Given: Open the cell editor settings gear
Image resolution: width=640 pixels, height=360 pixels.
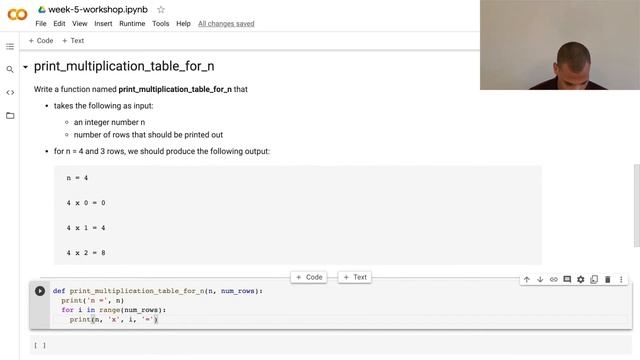Looking at the screenshot, I should click(580, 280).
